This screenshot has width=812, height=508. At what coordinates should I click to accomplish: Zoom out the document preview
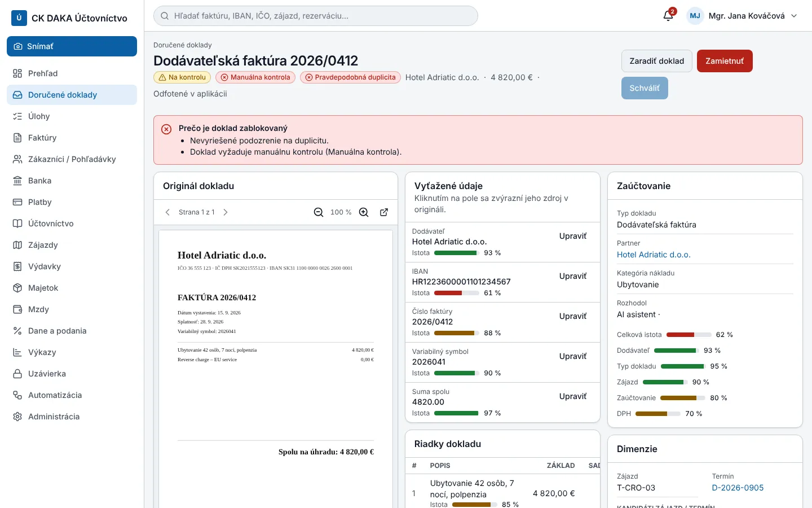click(319, 212)
